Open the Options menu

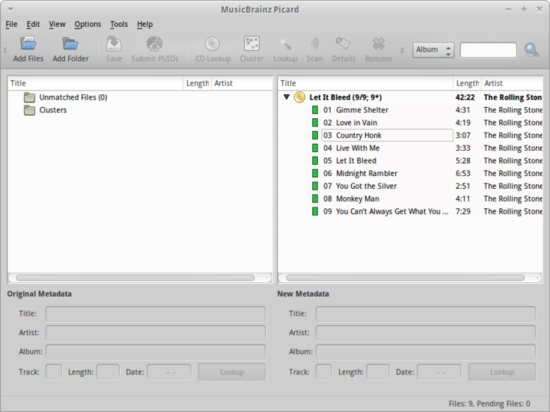(x=87, y=24)
